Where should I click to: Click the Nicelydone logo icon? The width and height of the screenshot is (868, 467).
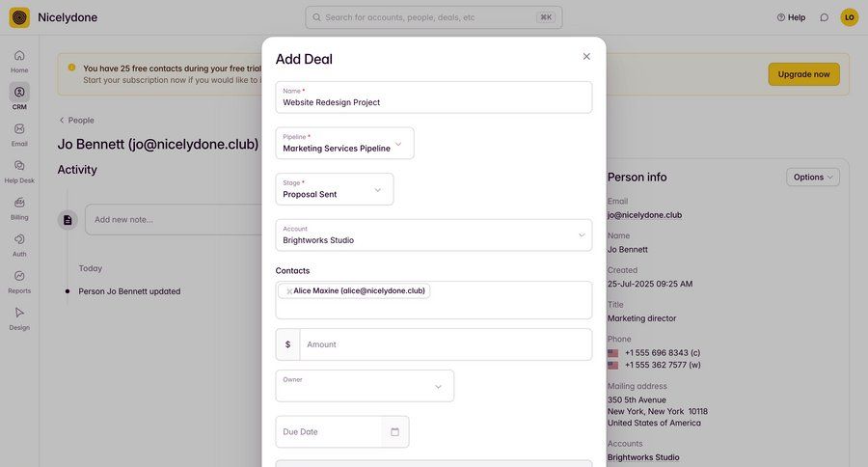pos(19,17)
